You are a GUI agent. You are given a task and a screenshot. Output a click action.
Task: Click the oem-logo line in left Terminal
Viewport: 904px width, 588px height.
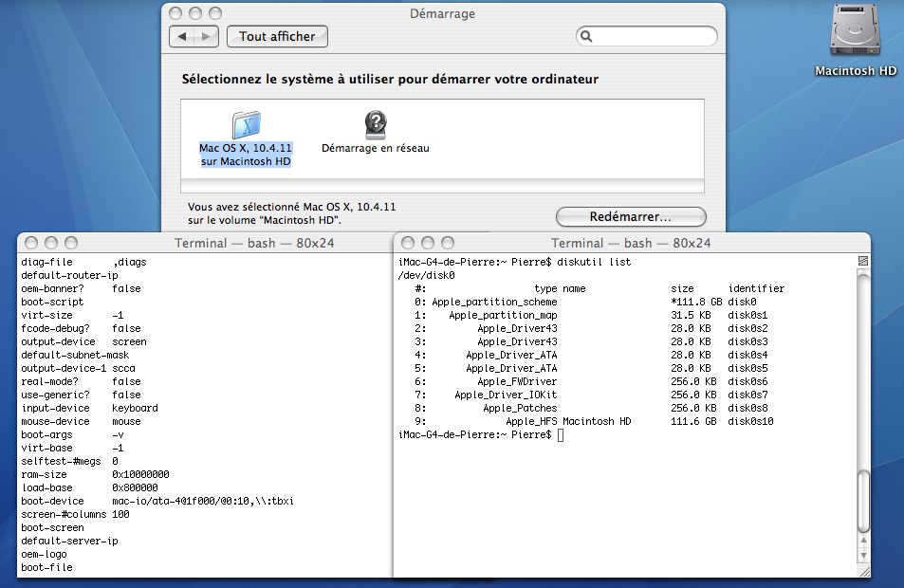44,554
